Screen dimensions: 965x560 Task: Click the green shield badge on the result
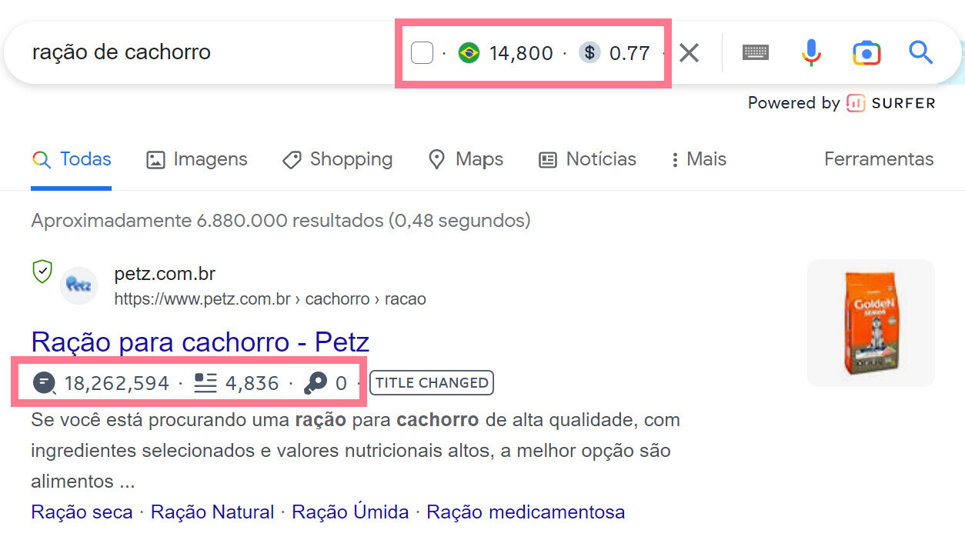[42, 273]
